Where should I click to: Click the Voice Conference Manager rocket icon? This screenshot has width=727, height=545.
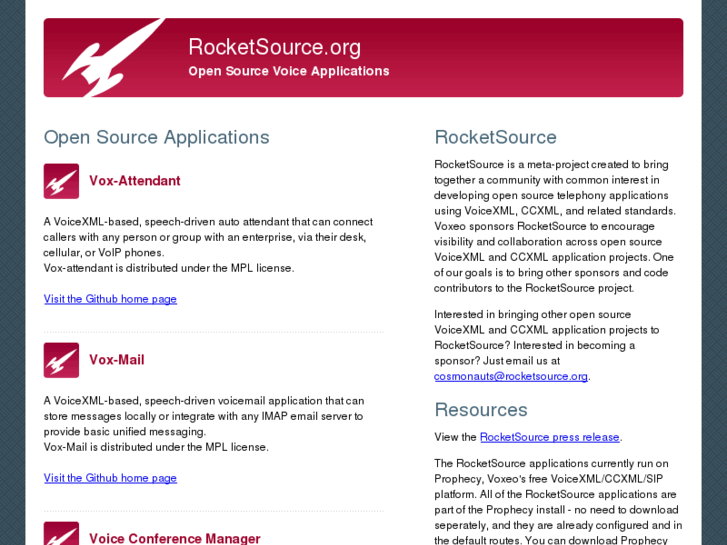click(x=61, y=533)
